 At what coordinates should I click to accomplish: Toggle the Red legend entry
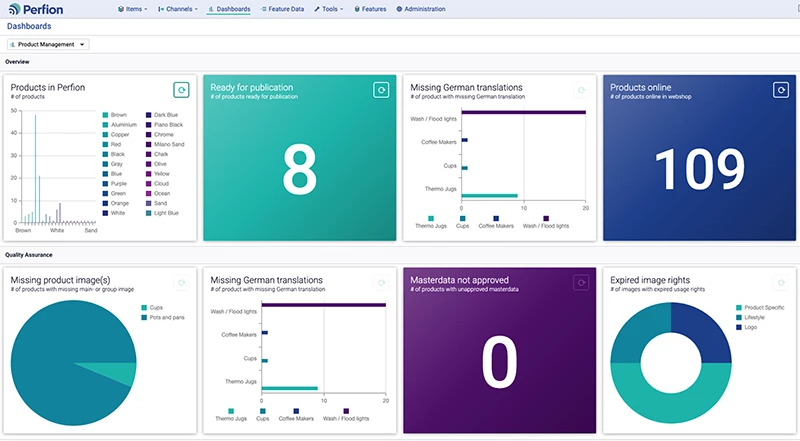point(112,144)
